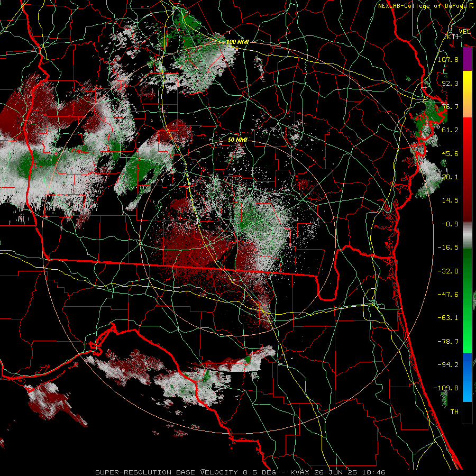Select the -0.9 legend value
This screenshot has width=476, height=476.
[450, 224]
